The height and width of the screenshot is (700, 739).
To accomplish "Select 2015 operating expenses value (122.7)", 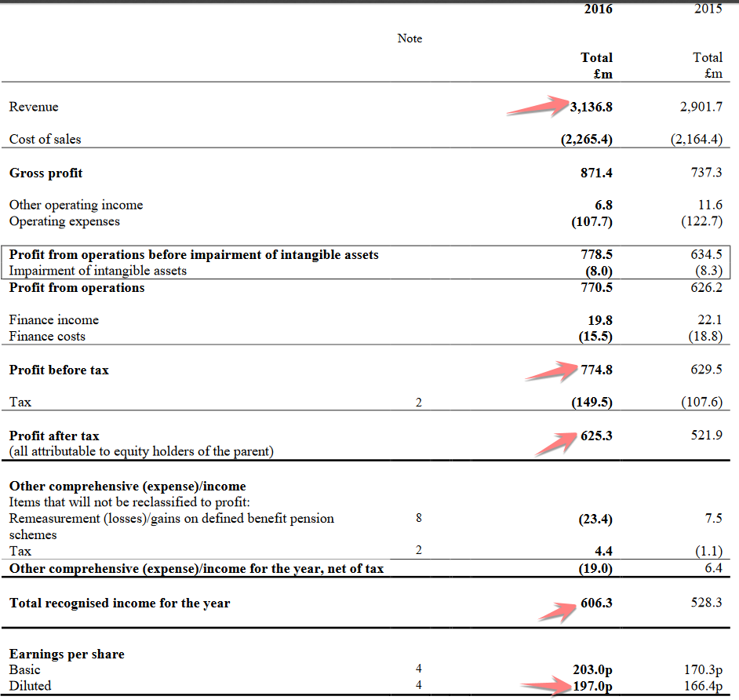I will pos(701,221).
